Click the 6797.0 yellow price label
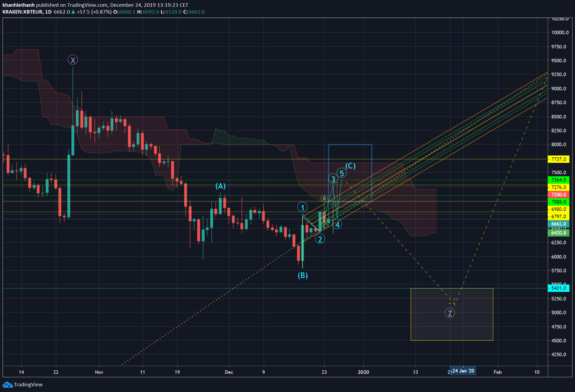Image resolution: width=575 pixels, height=392 pixels. [x=559, y=216]
